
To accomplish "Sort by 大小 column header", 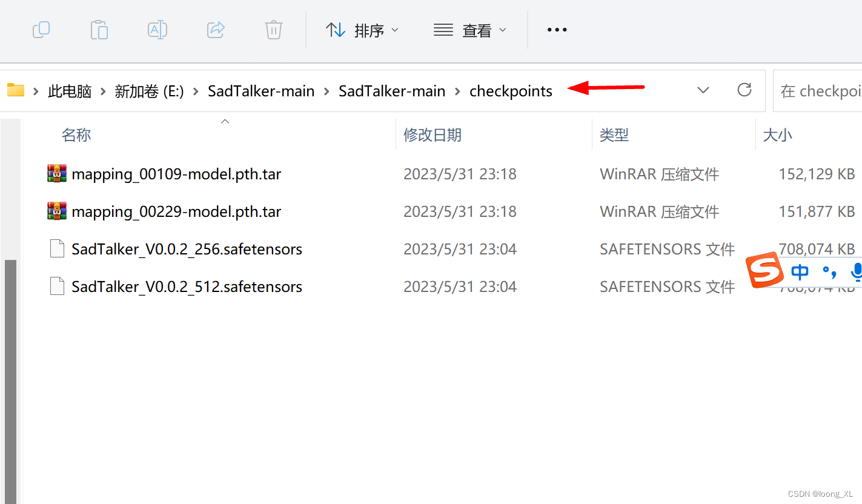I will pyautogui.click(x=777, y=134).
